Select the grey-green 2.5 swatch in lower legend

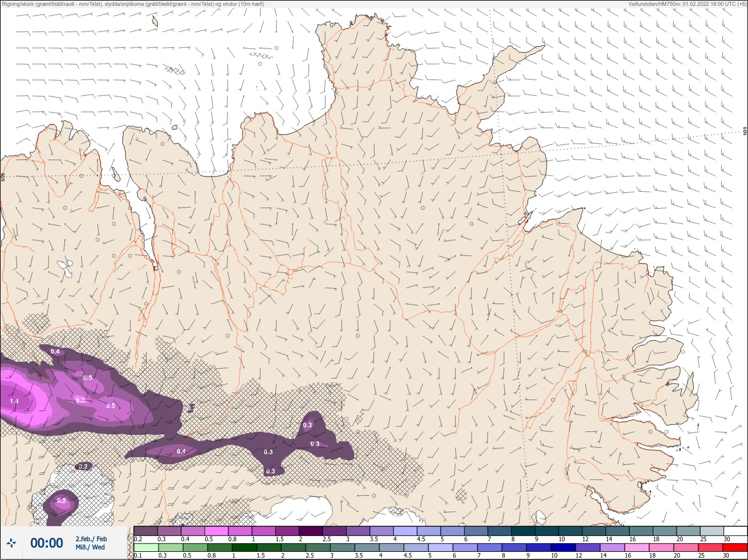click(318, 548)
